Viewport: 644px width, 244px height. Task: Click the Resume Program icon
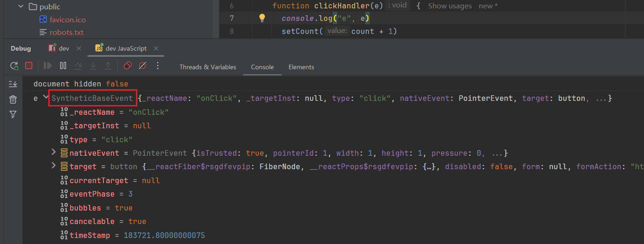click(x=48, y=66)
